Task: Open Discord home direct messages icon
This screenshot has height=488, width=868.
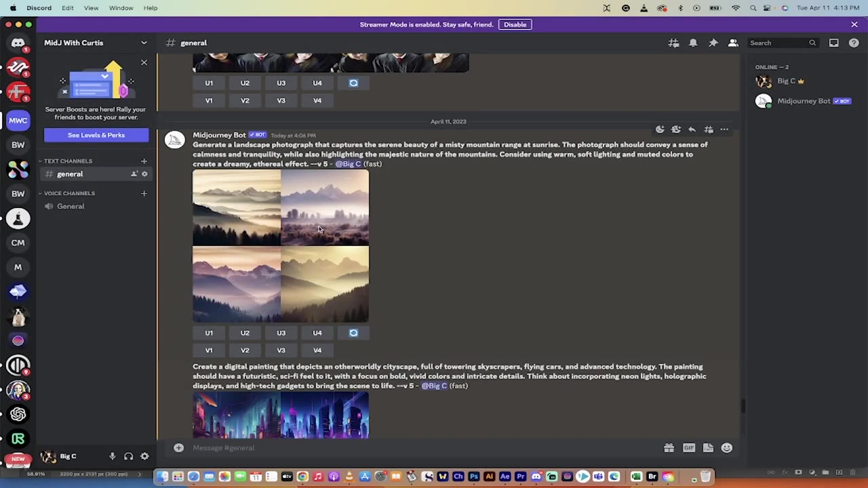Action: (x=18, y=43)
